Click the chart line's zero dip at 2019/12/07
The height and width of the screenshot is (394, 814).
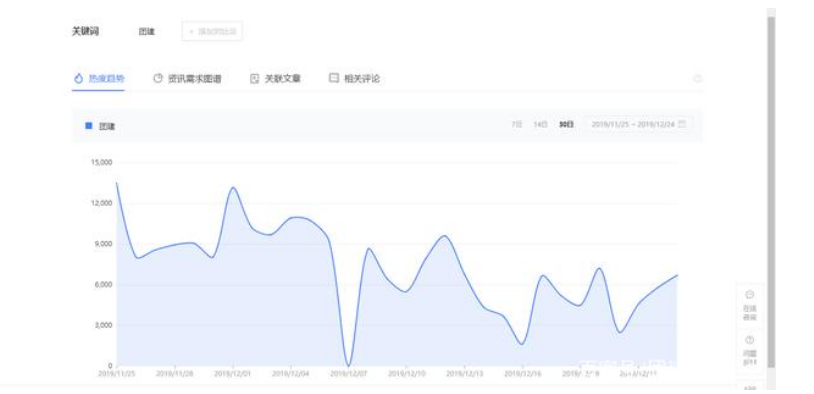tap(348, 364)
